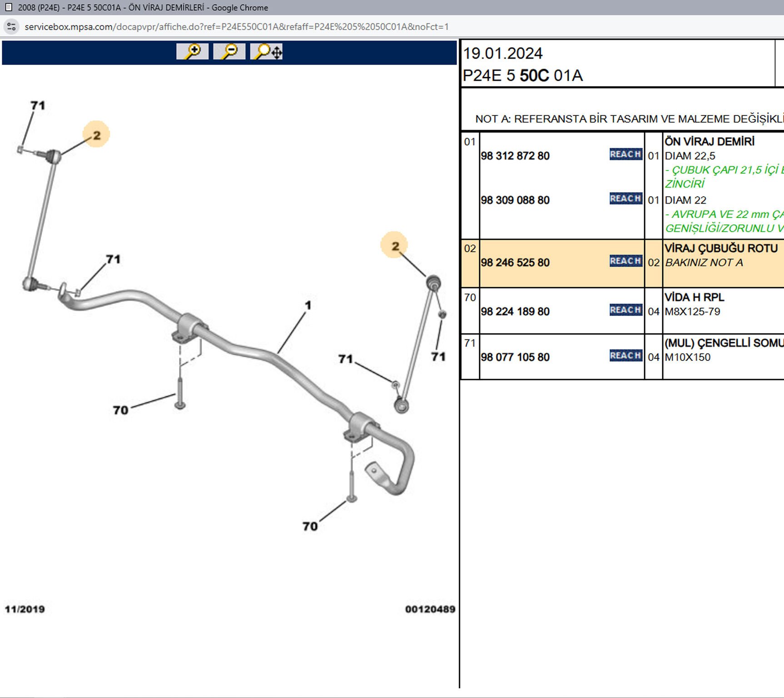Click the lowest callout 70 on the diagram

[x=310, y=526]
